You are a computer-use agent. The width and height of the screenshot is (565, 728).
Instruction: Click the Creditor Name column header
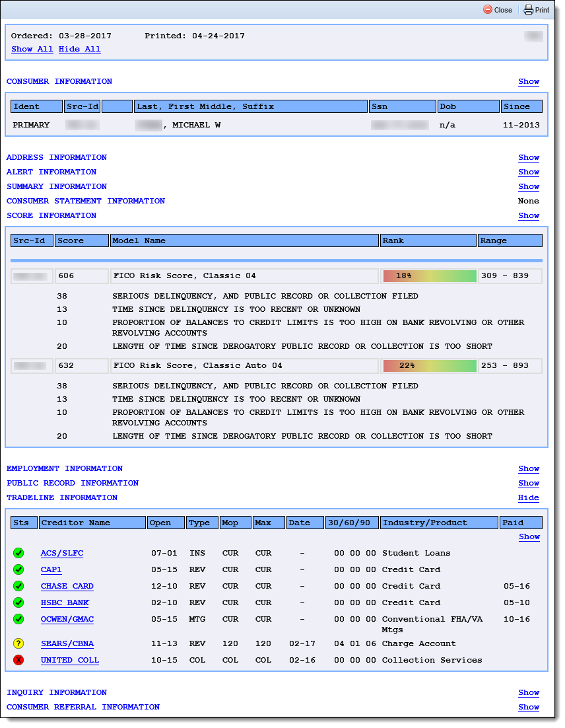click(92, 523)
